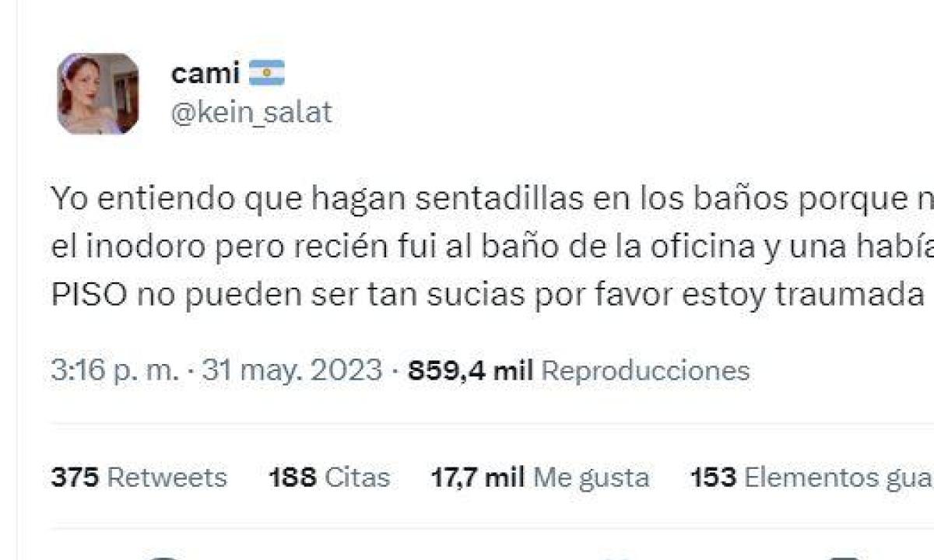The width and height of the screenshot is (934, 560).
Task: Click the display name cami
Action: 205,74
